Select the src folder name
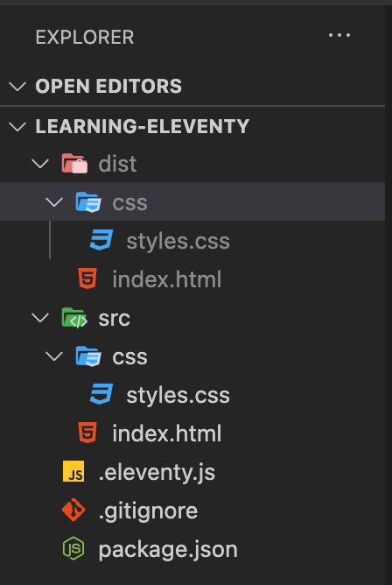 [114, 319]
